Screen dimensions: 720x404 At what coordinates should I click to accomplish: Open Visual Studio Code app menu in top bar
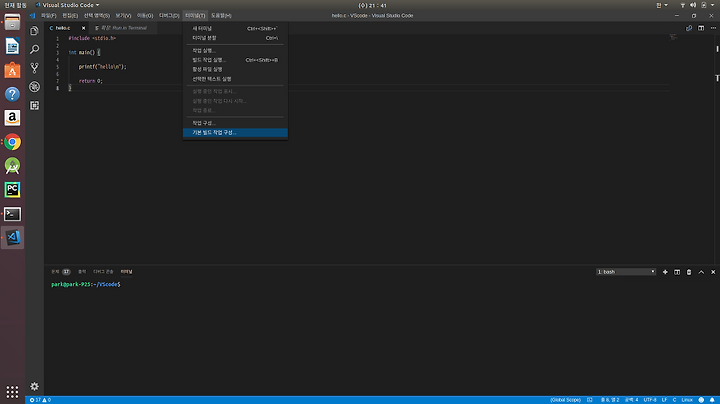click(68, 5)
